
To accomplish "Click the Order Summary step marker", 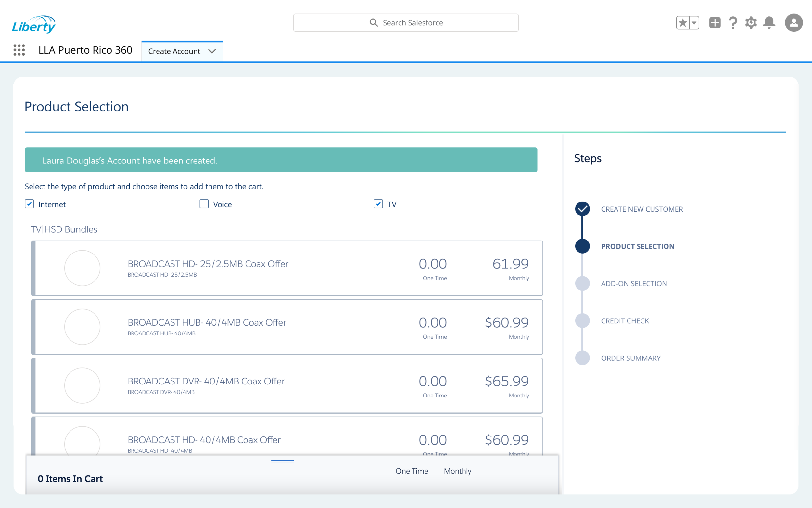I will [x=582, y=358].
